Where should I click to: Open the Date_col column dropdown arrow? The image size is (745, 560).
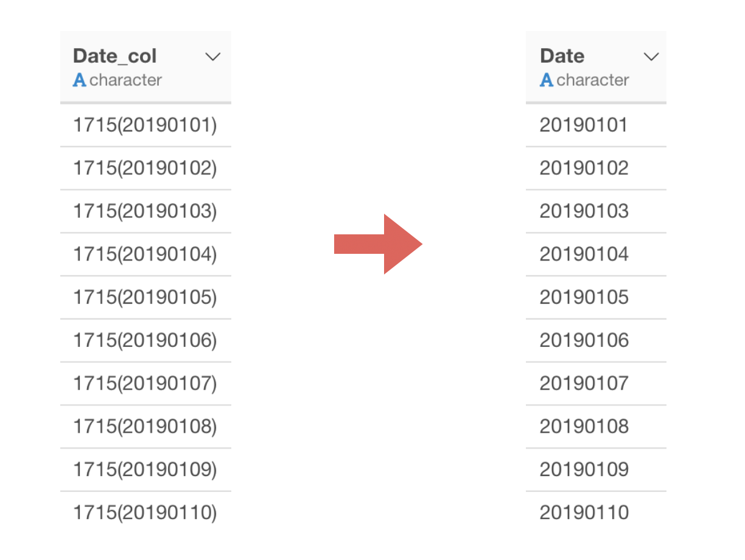pyautogui.click(x=212, y=57)
